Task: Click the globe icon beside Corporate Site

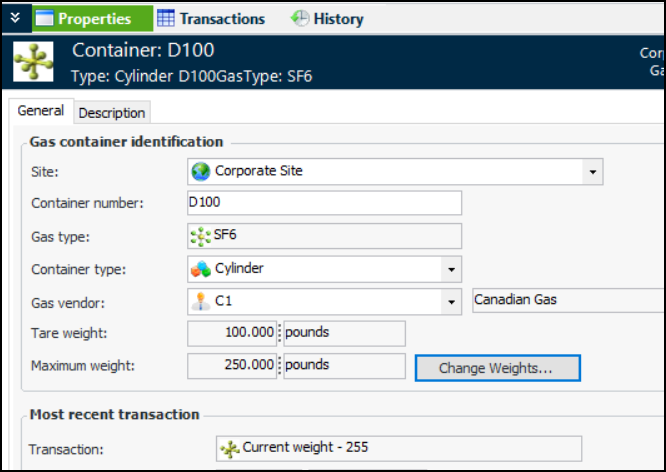Action: [x=201, y=171]
